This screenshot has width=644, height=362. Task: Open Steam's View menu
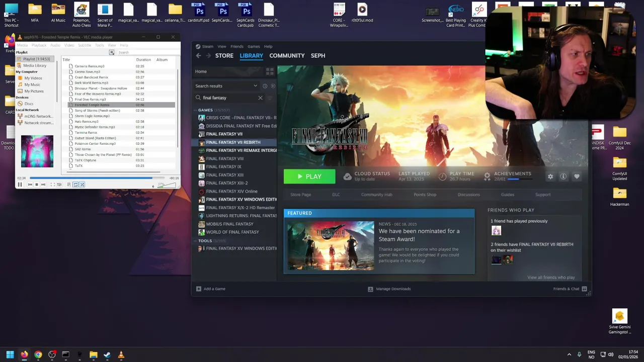pos(222,46)
